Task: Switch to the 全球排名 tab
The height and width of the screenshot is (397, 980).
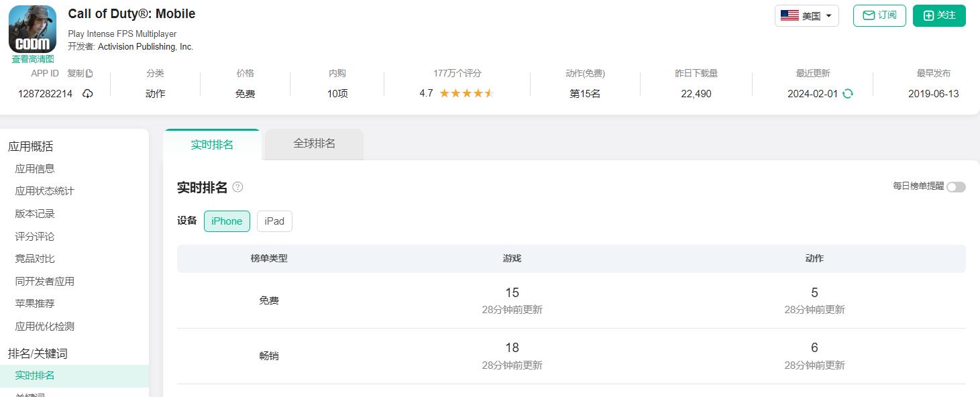Action: point(314,144)
